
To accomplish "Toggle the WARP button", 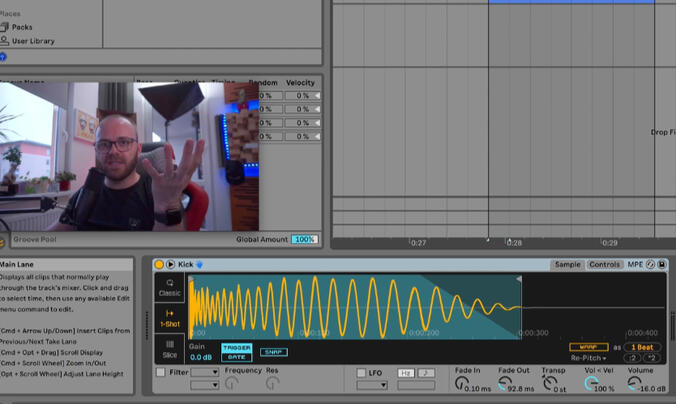I will tap(588, 347).
